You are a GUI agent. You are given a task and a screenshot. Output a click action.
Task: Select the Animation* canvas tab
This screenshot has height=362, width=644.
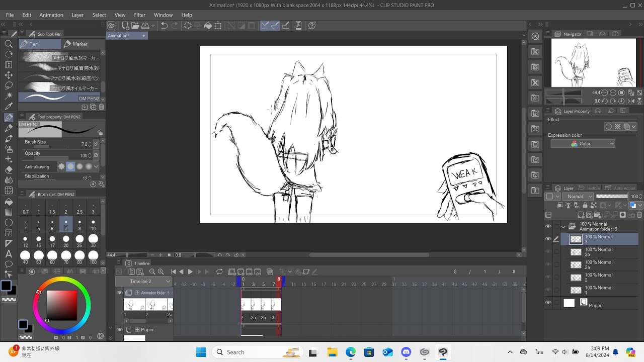(126, 36)
